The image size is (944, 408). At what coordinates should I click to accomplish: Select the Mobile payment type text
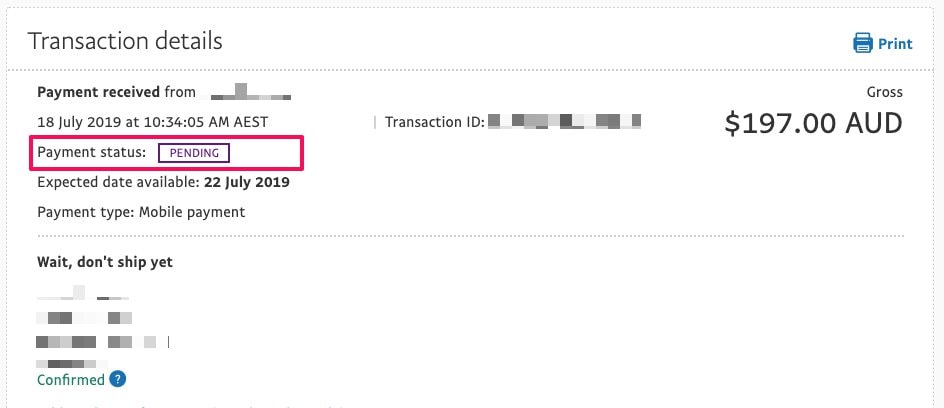coord(192,212)
